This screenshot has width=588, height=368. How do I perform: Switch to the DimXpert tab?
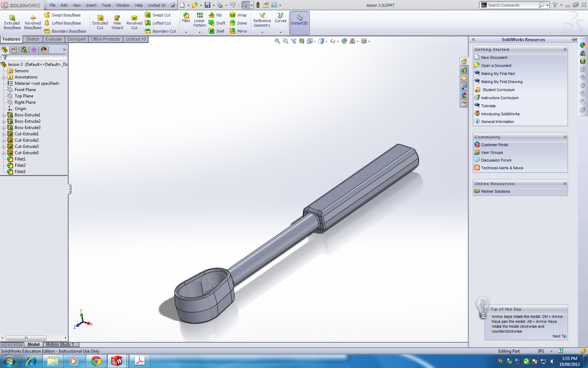pos(76,39)
